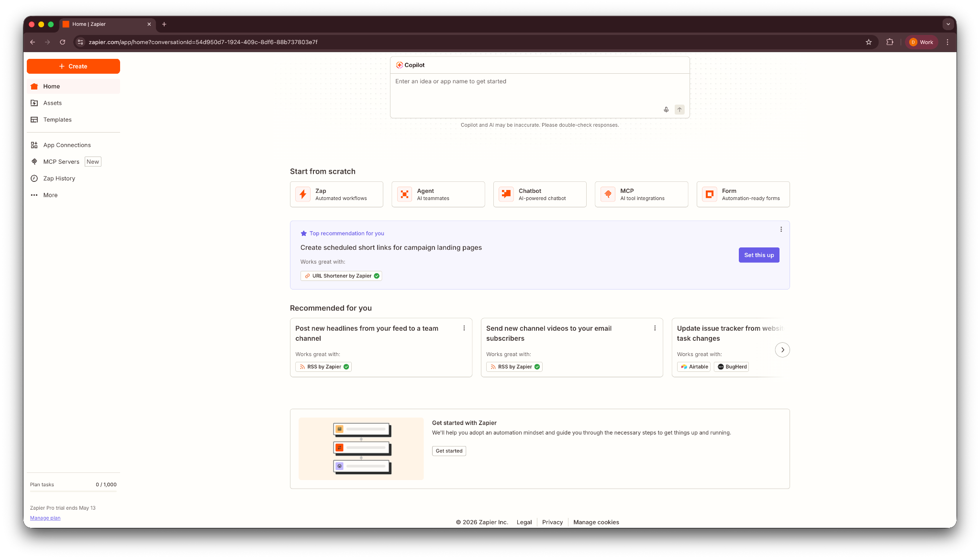The image size is (980, 559).
Task: Click the Form card icon
Action: click(x=710, y=194)
